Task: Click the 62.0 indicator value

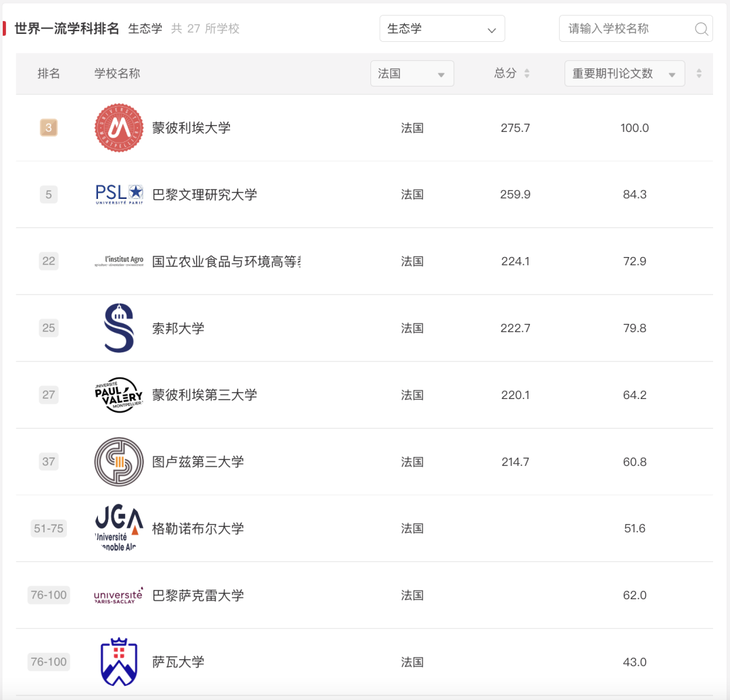Action: (635, 595)
